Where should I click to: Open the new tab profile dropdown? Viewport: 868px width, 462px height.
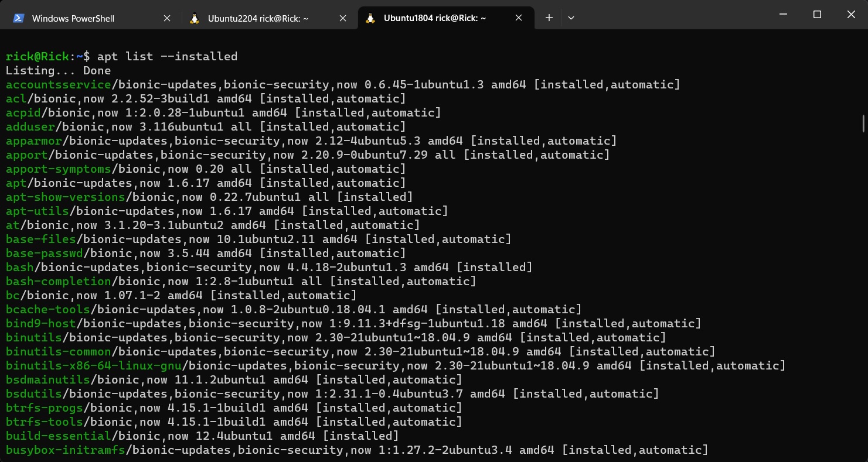[571, 18]
